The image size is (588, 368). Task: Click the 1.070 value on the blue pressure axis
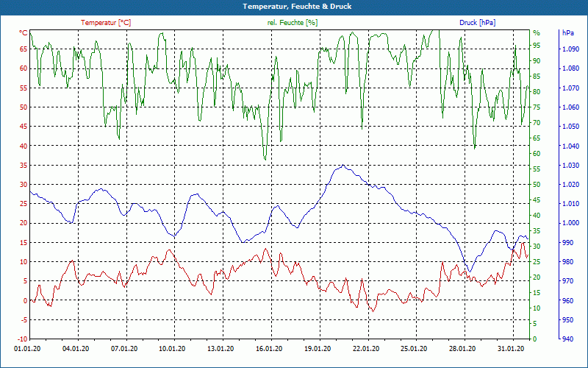pyautogui.click(x=571, y=88)
